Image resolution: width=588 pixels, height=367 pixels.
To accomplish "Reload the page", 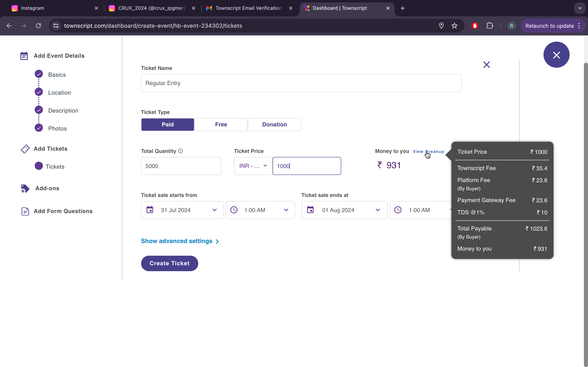I will point(38,26).
